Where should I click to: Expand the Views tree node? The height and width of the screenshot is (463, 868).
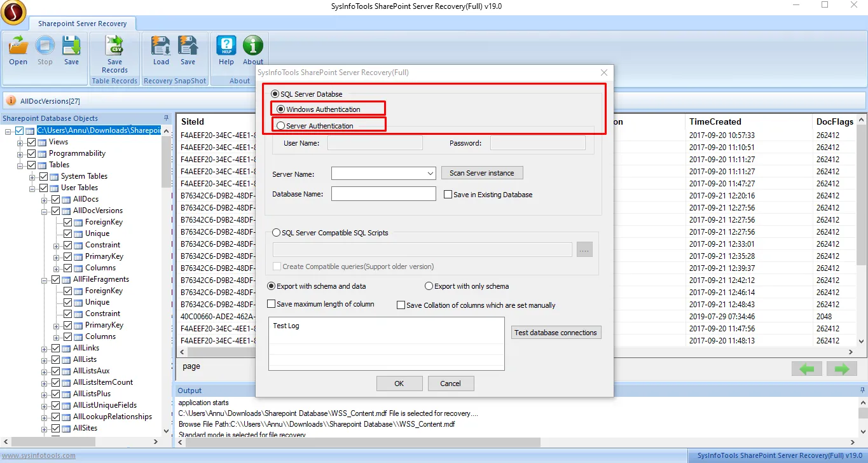coord(21,142)
